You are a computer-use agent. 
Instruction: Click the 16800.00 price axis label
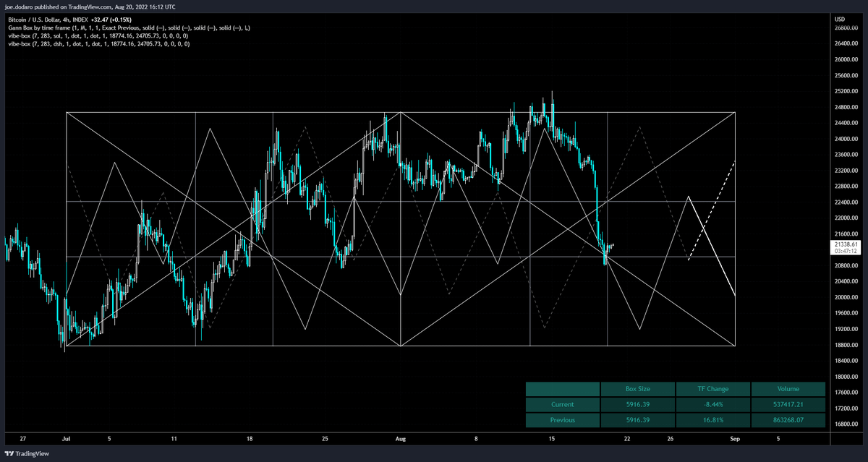pos(846,424)
